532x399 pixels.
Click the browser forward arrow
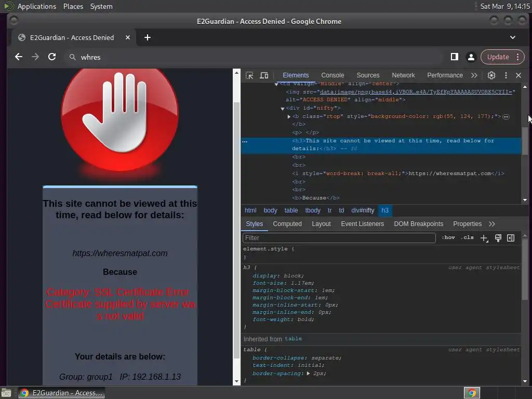(x=35, y=57)
